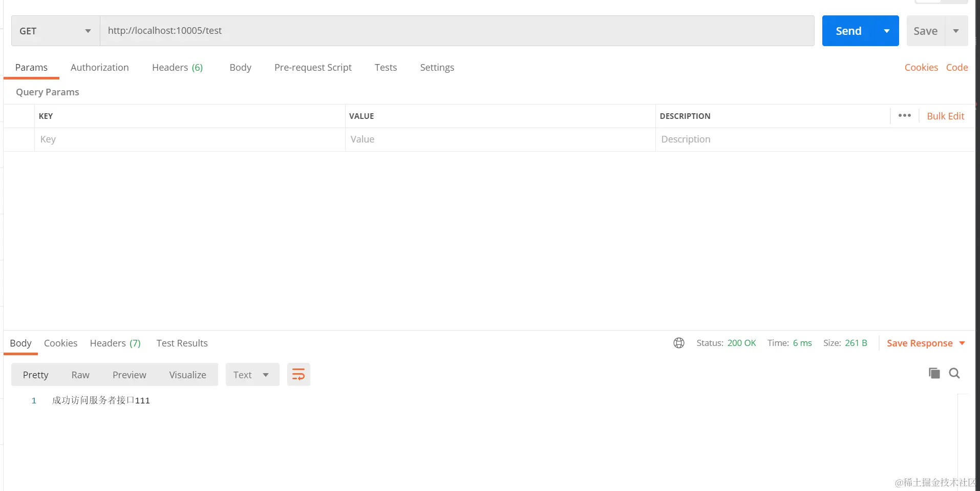
Task: Click the query param Description field
Action: (815, 139)
